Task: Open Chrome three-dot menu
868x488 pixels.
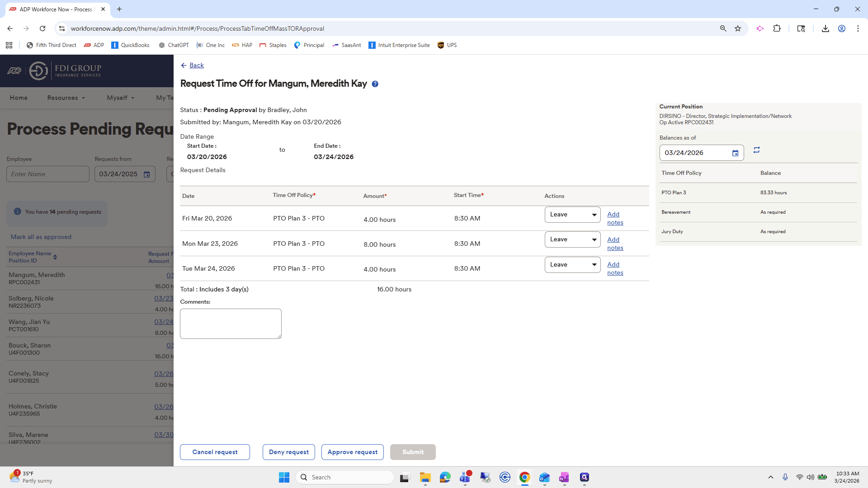Action: pyautogui.click(x=858, y=28)
